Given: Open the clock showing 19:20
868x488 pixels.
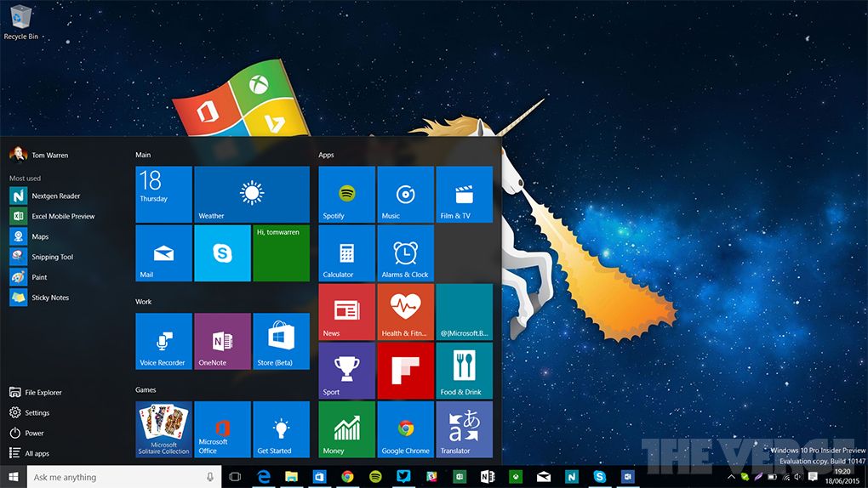Looking at the screenshot, I should point(842,476).
